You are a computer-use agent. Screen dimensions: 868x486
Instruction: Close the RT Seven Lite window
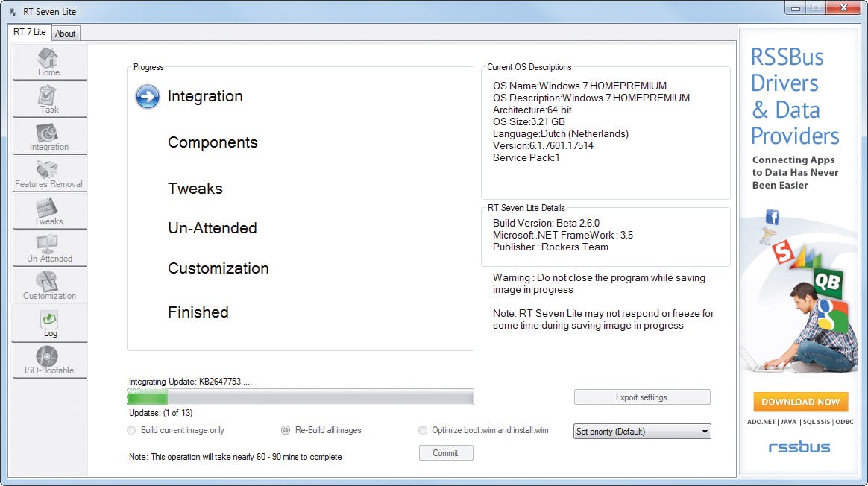(x=843, y=7)
